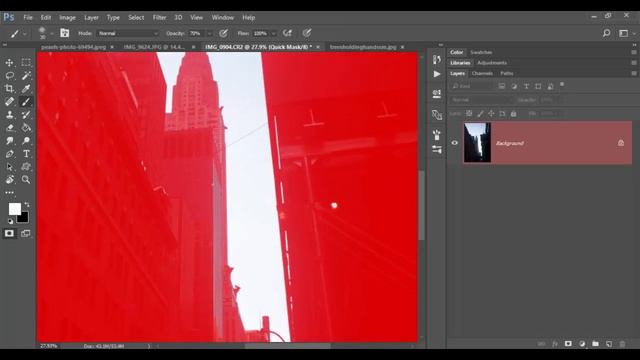Toggle lock position

pos(491,113)
